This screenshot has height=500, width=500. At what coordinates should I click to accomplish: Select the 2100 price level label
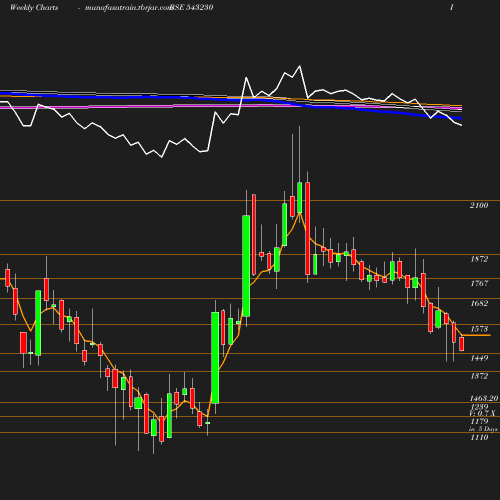[479, 205]
